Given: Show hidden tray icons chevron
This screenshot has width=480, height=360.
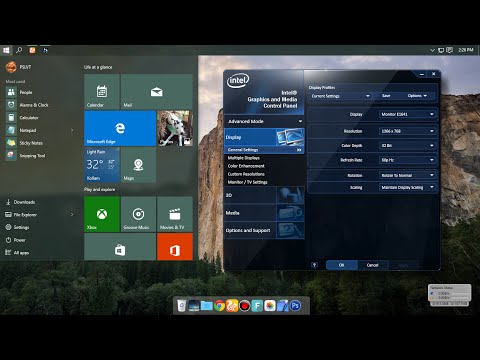Looking at the screenshot, I should [x=432, y=50].
